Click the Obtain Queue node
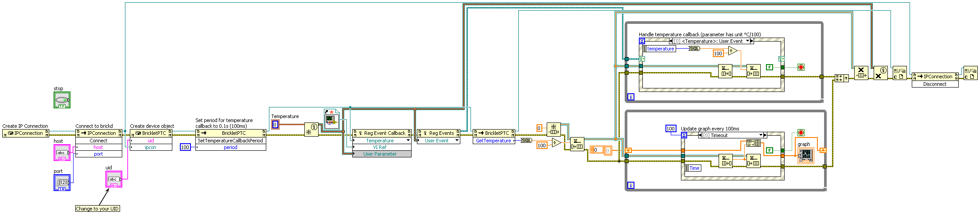Screen dimensions: 980x214 (553, 129)
